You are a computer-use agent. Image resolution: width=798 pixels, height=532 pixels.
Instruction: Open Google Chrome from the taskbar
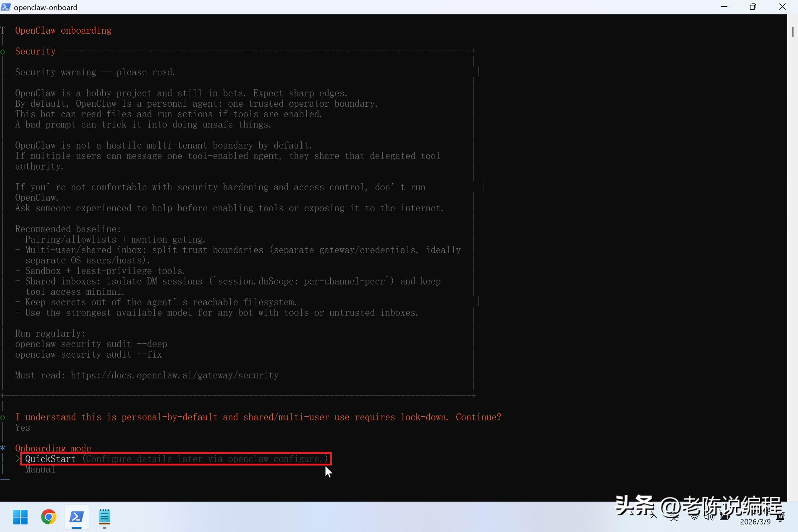(48, 517)
